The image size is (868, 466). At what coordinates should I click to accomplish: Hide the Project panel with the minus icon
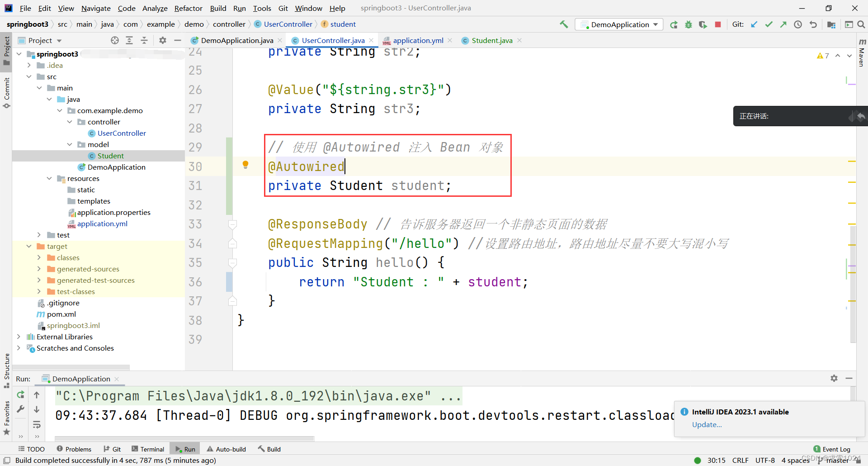pyautogui.click(x=178, y=40)
